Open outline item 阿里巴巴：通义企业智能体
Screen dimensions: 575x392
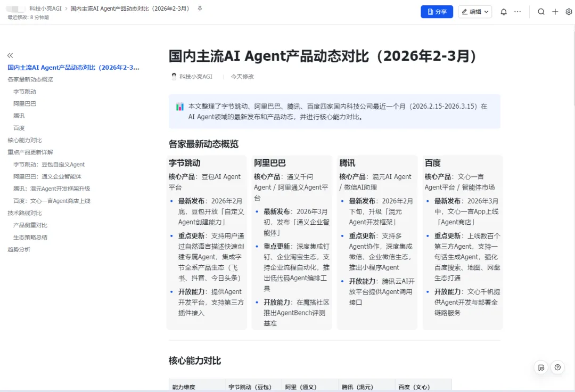click(47, 176)
